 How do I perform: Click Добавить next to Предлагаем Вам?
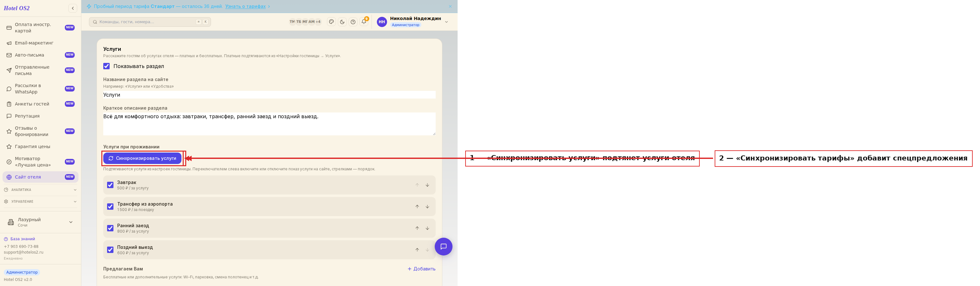coord(422,269)
